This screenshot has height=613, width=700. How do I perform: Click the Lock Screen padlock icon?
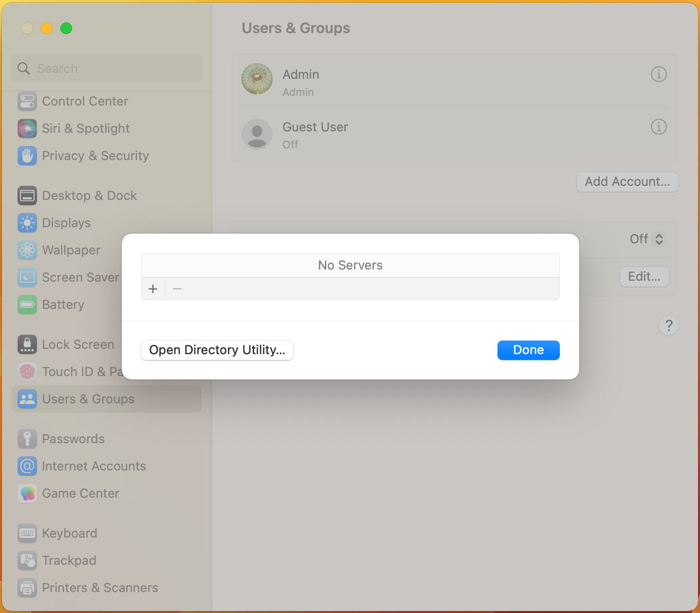(27, 344)
